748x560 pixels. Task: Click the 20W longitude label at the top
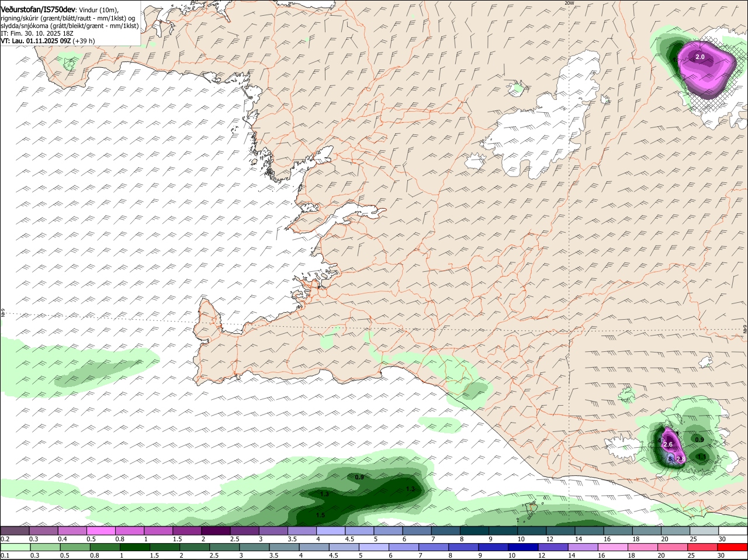[x=569, y=3]
